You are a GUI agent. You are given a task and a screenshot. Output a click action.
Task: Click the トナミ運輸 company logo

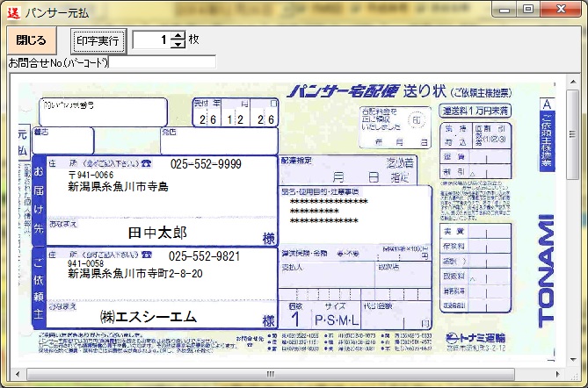[x=475, y=338]
